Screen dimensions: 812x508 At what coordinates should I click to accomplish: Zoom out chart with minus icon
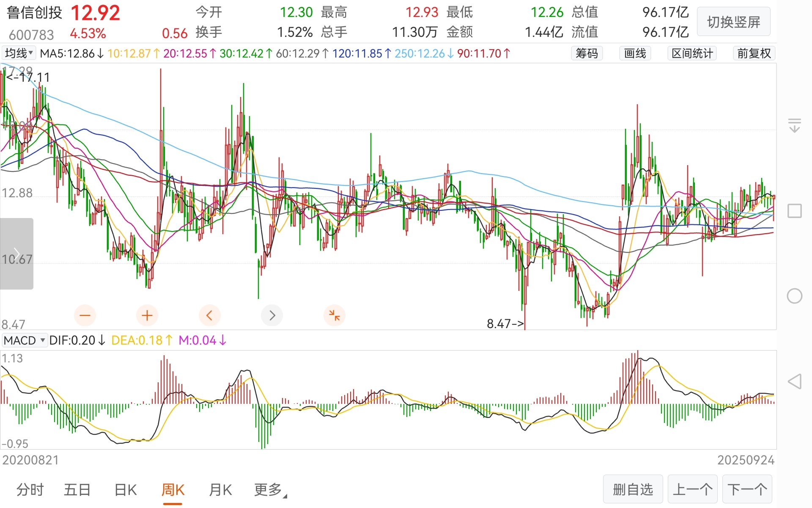tap(85, 315)
